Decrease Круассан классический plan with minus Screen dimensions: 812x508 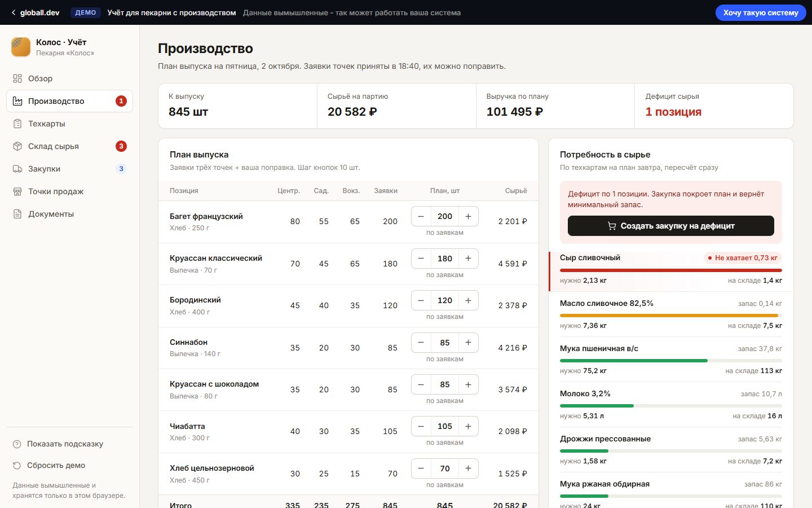click(421, 259)
